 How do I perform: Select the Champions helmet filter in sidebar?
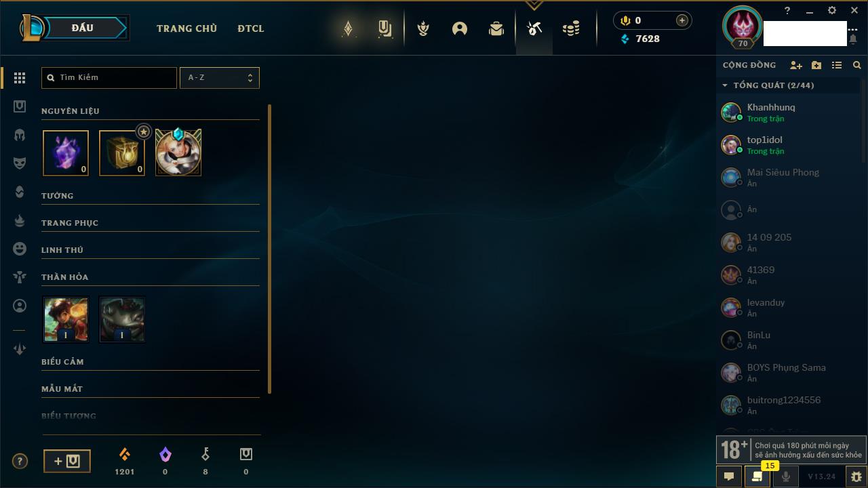point(20,135)
